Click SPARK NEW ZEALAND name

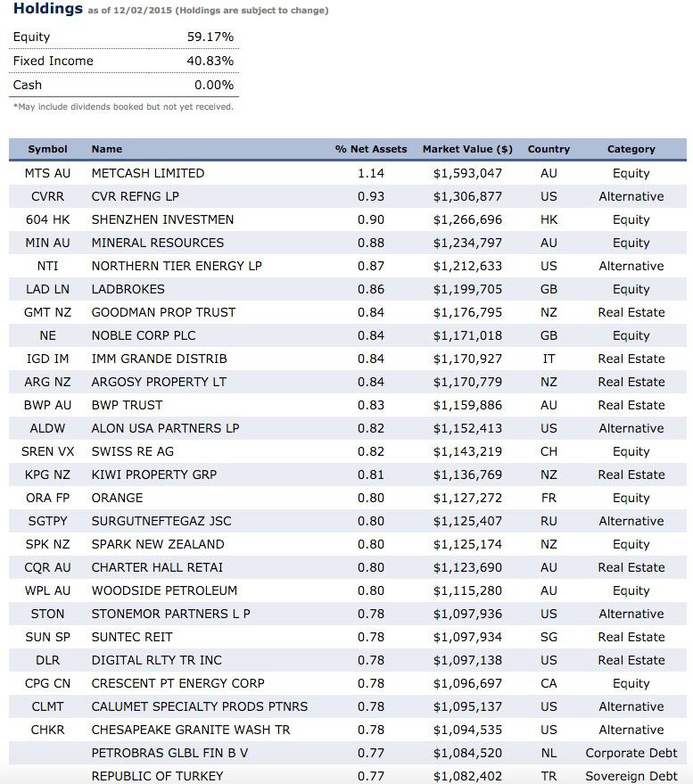[x=158, y=544]
